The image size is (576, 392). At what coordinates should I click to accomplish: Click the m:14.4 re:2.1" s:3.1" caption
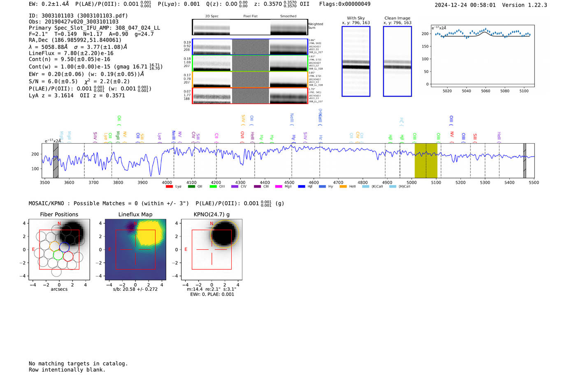pos(211,289)
